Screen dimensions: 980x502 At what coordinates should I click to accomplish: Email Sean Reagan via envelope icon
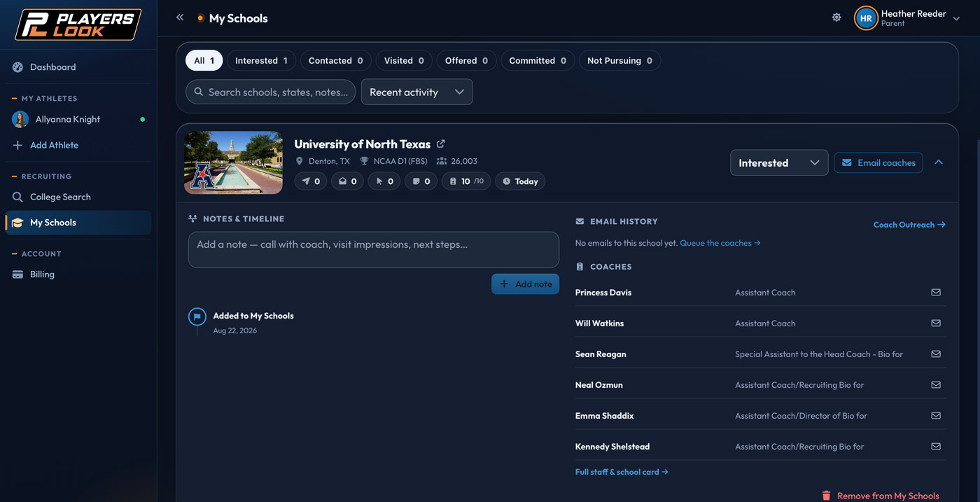936,354
